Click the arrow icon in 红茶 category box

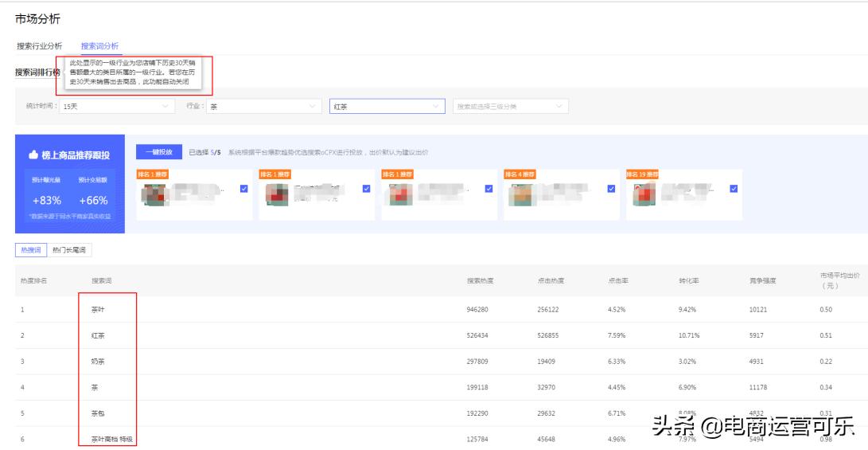pyautogui.click(x=435, y=107)
